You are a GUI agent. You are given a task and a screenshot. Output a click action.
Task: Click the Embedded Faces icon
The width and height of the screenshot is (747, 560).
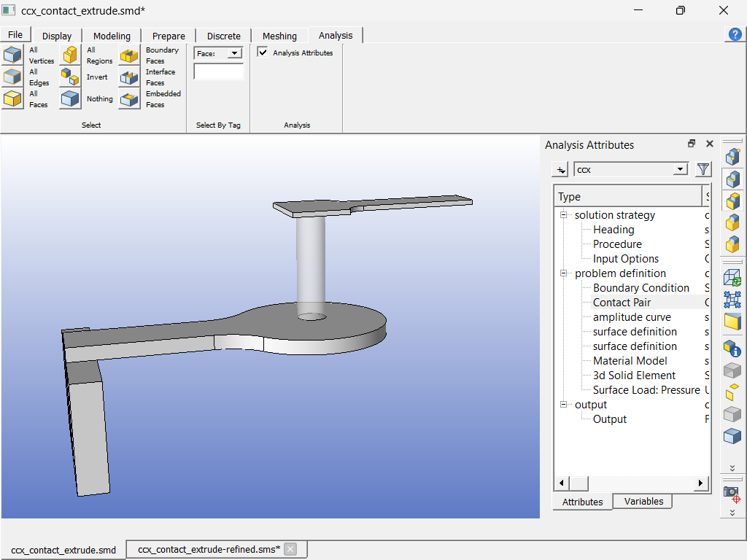[x=129, y=98]
